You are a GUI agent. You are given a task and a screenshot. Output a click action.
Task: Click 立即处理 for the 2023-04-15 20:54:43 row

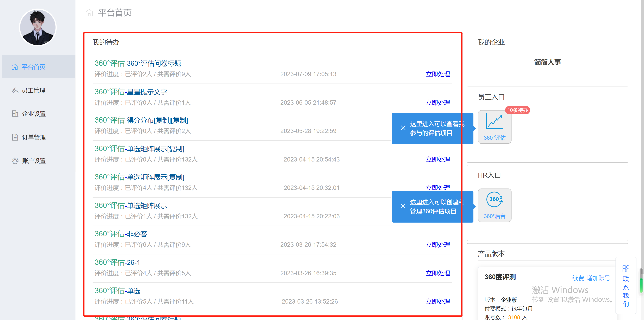(438, 159)
